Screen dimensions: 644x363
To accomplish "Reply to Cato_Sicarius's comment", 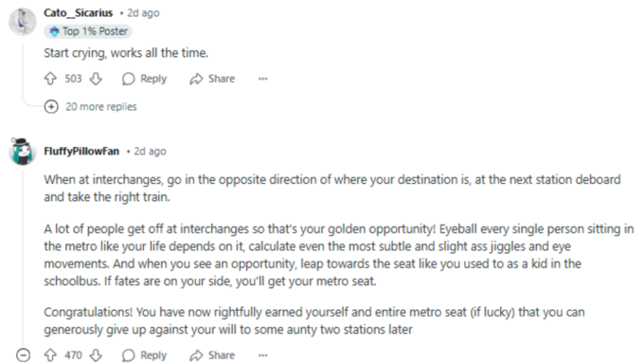I will 145,79.
